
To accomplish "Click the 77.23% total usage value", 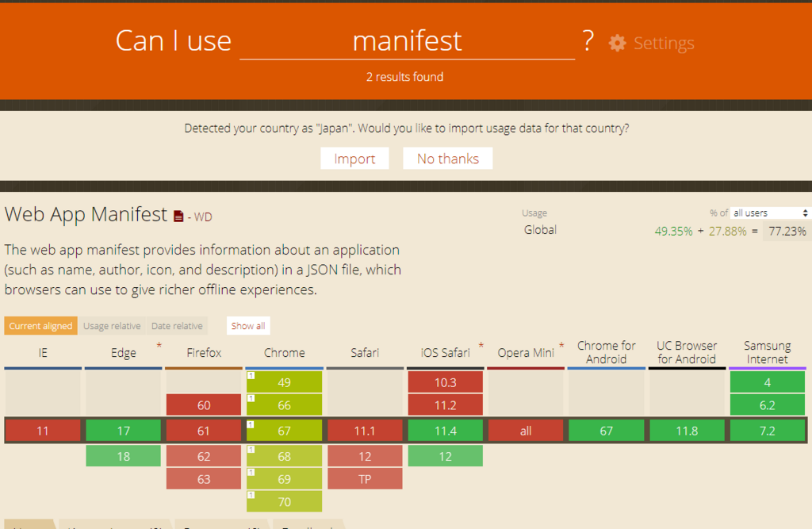I will click(x=787, y=231).
